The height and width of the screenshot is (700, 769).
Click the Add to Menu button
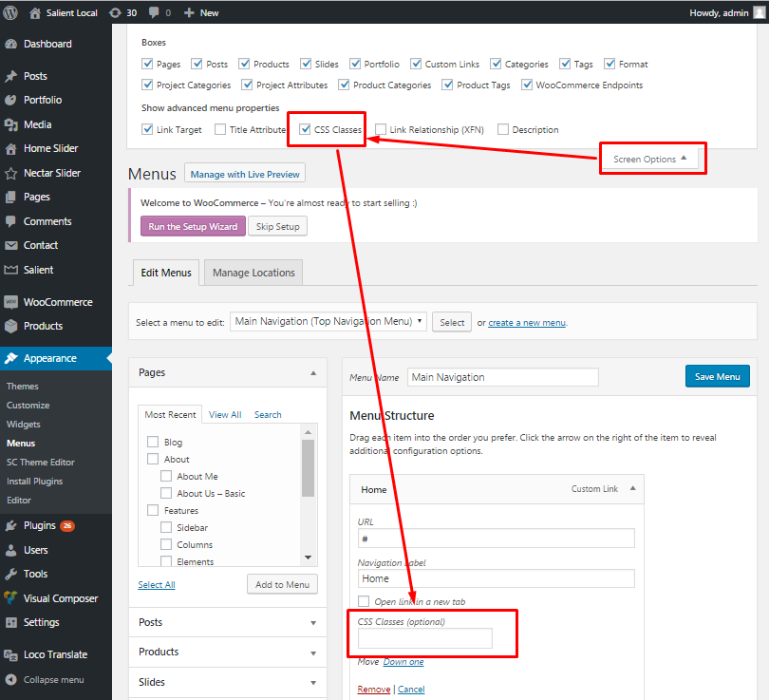coord(282,585)
